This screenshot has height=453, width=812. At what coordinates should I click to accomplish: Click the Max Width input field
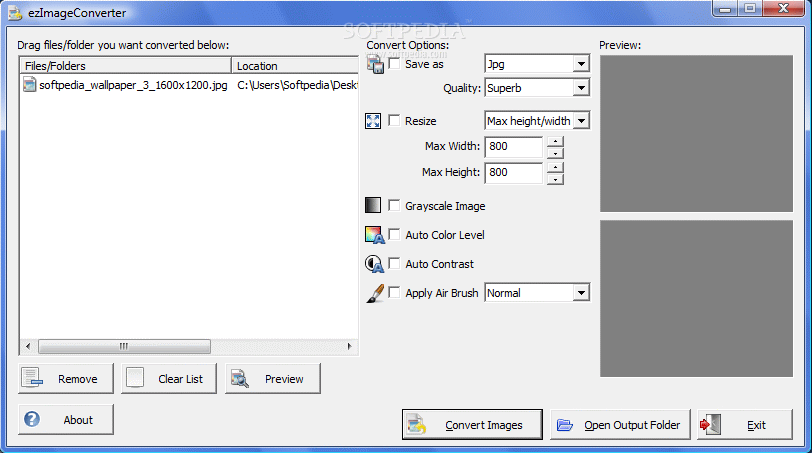coord(514,147)
